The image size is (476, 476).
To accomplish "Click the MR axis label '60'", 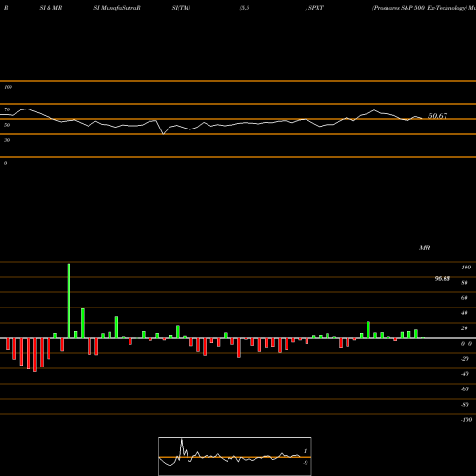I will 465,298.
